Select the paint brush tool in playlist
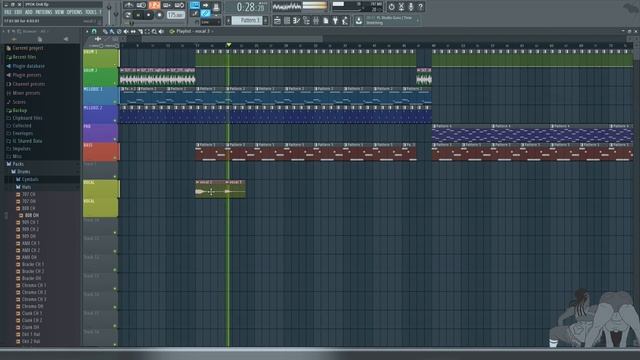Viewport: 640px width, 360px height. (x=112, y=31)
